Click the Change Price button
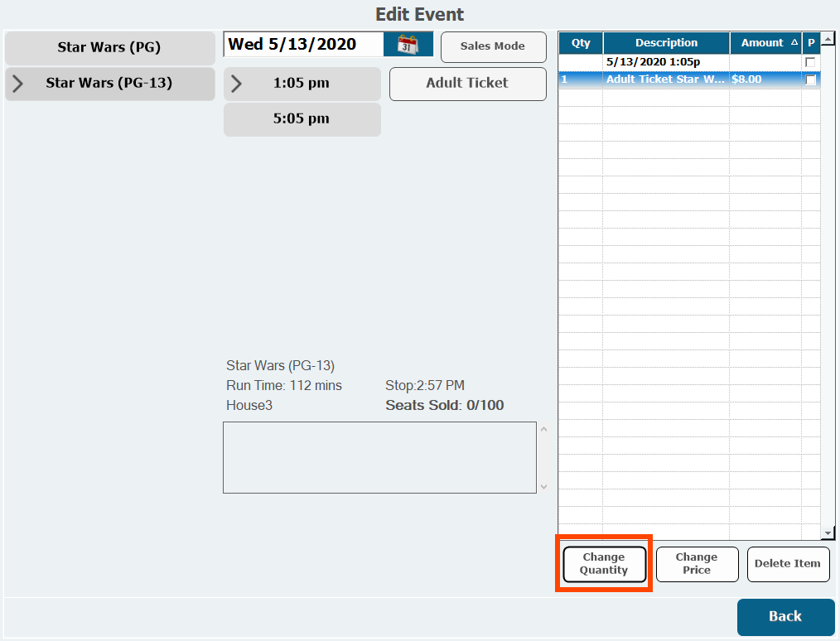 point(697,564)
